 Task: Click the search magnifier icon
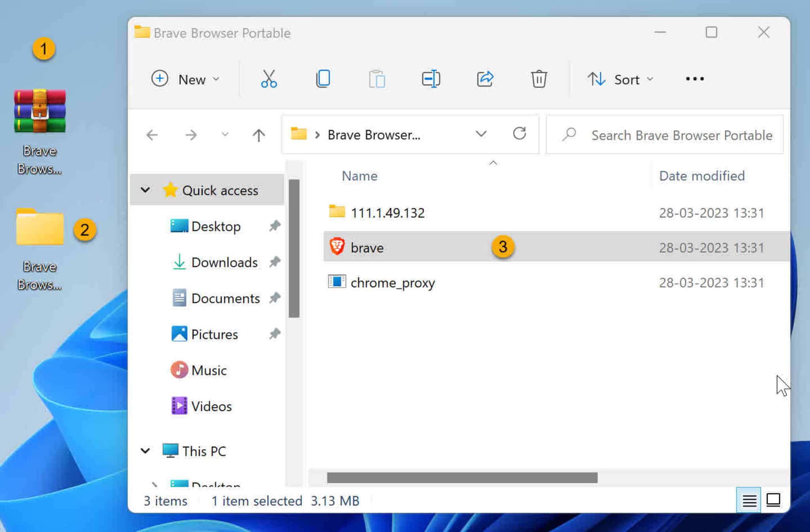click(569, 134)
